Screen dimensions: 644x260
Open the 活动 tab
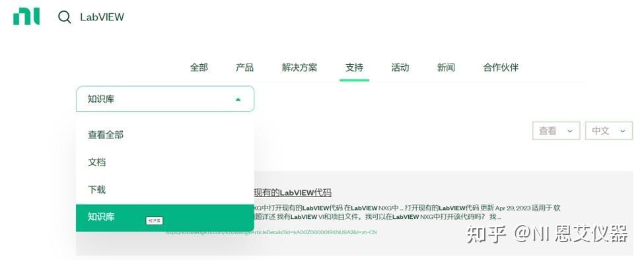click(x=400, y=67)
